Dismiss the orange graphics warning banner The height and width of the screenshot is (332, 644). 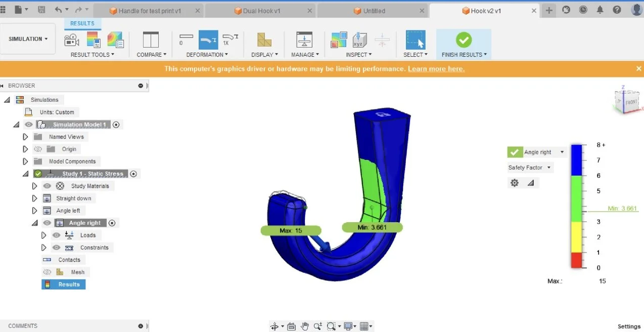pos(638,68)
